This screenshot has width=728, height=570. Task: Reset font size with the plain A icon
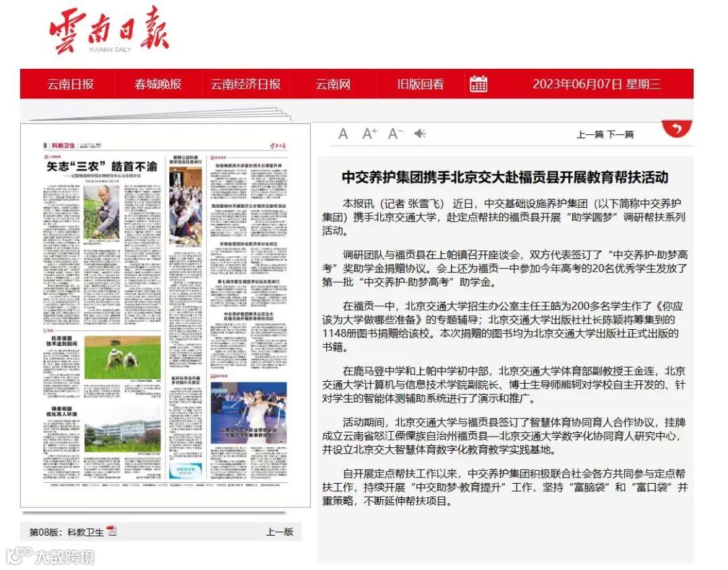[343, 134]
